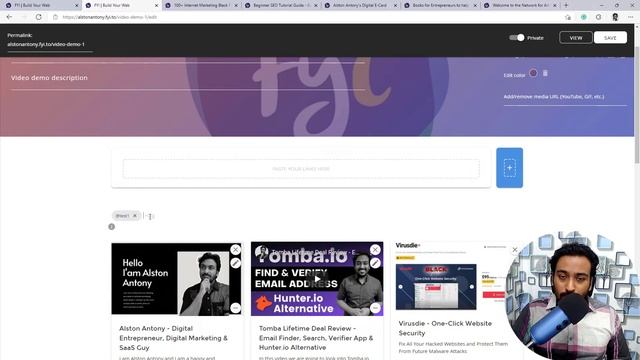The height and width of the screenshot is (360, 640).
Task: Click the Virusdie - One-Click Website Security title
Action: 445,328
